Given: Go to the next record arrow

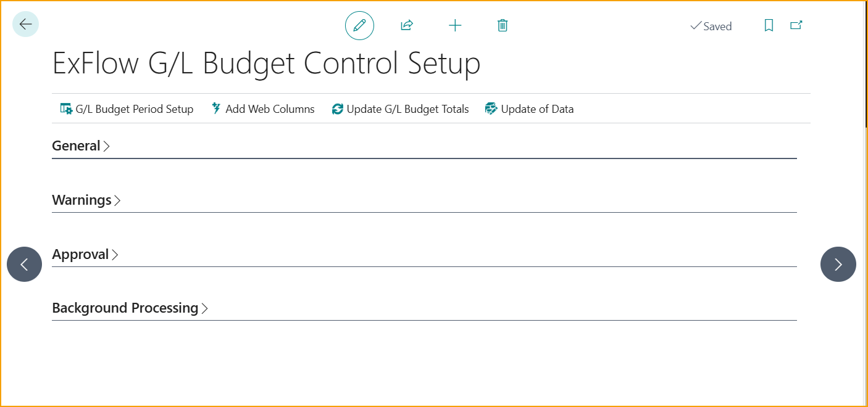Looking at the screenshot, I should pos(838,265).
